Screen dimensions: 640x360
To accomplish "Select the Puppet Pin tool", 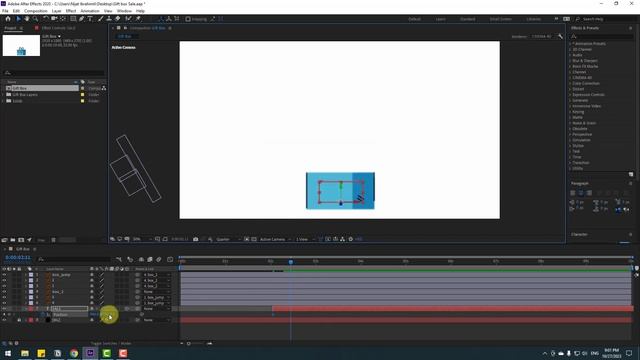I will [138, 19].
